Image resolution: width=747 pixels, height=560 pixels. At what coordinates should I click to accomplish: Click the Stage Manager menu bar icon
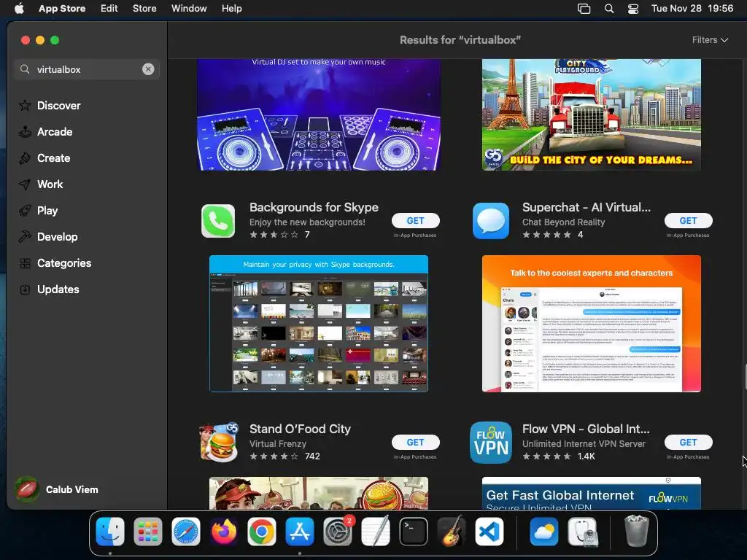(x=584, y=9)
